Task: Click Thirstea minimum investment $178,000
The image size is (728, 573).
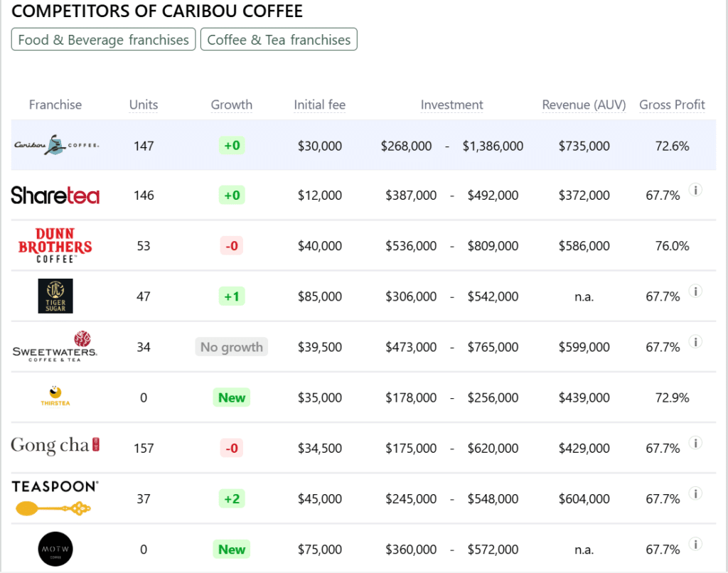Action: (411, 397)
